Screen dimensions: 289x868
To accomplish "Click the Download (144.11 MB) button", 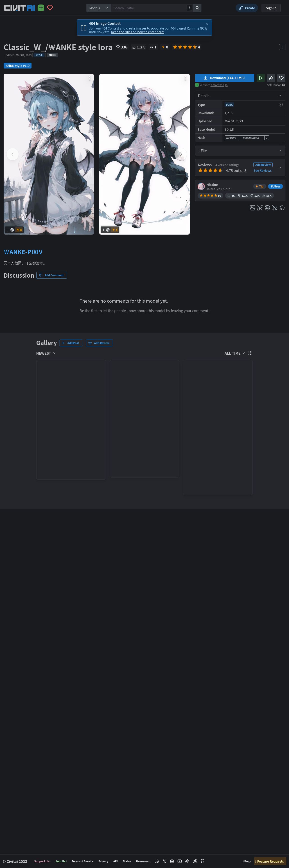I will tap(225, 78).
